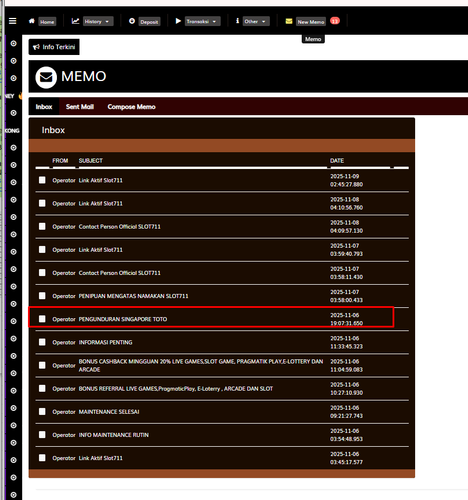Click date 2025-11-06 09:21:27.743
The height and width of the screenshot is (500, 468).
coord(346,412)
